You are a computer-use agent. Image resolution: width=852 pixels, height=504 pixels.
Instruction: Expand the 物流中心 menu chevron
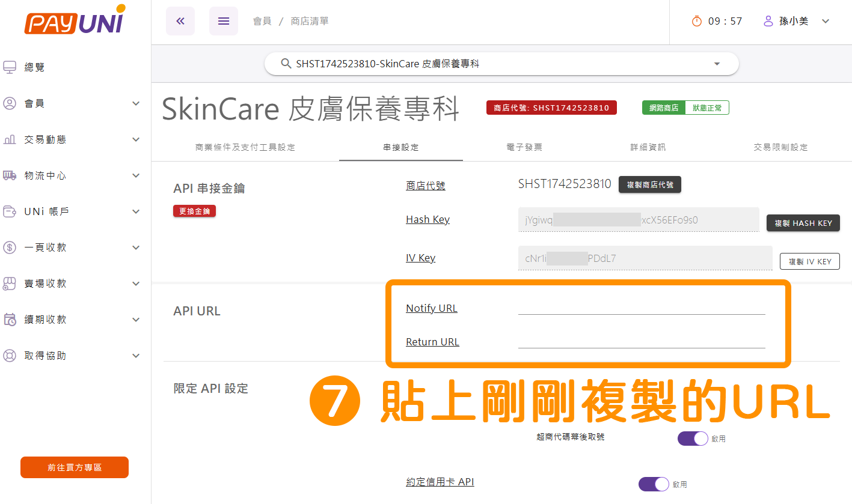136,175
